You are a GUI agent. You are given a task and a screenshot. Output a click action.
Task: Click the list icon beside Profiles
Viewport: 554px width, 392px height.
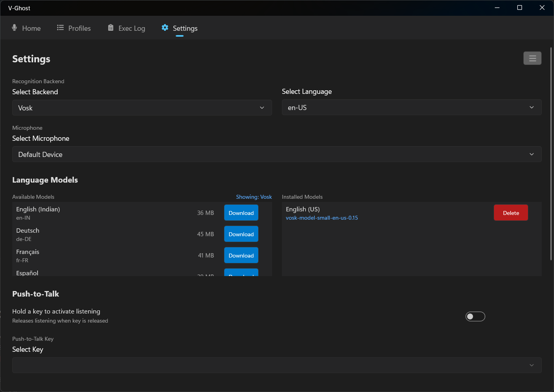(x=60, y=28)
